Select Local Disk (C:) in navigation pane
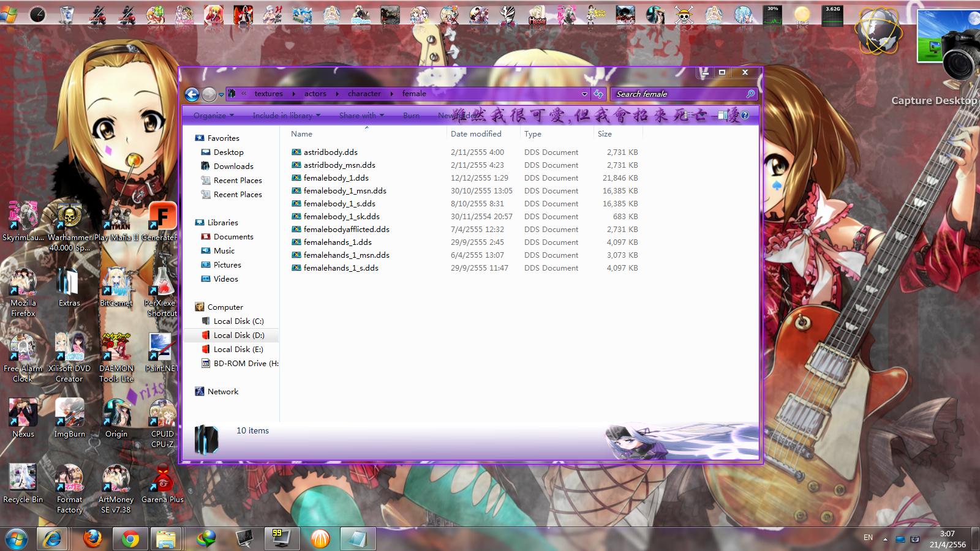980x551 pixels. tap(238, 321)
